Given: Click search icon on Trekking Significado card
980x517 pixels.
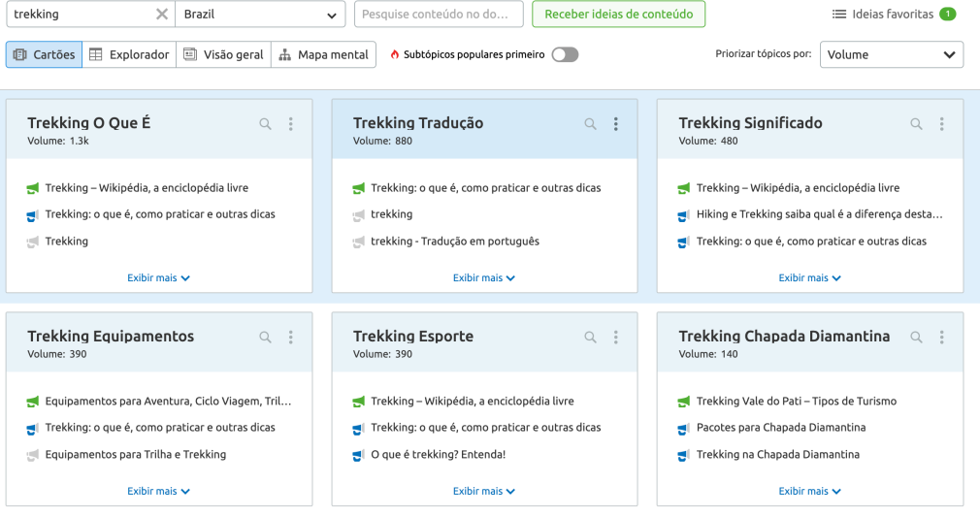Looking at the screenshot, I should pos(916,124).
